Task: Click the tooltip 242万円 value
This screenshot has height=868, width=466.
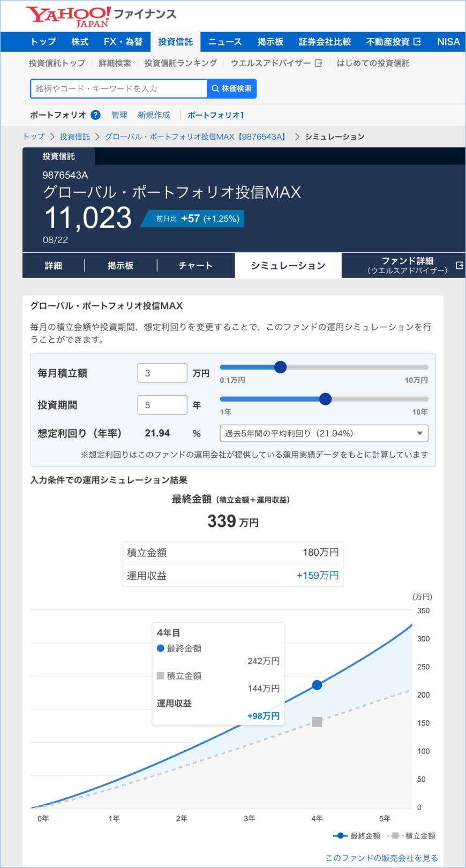Action: pos(264,661)
